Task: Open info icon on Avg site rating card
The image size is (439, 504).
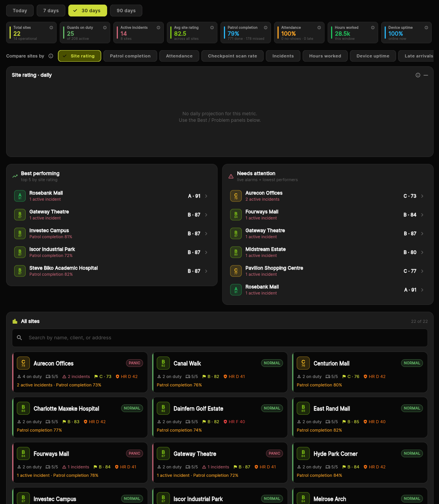Action: (x=212, y=28)
